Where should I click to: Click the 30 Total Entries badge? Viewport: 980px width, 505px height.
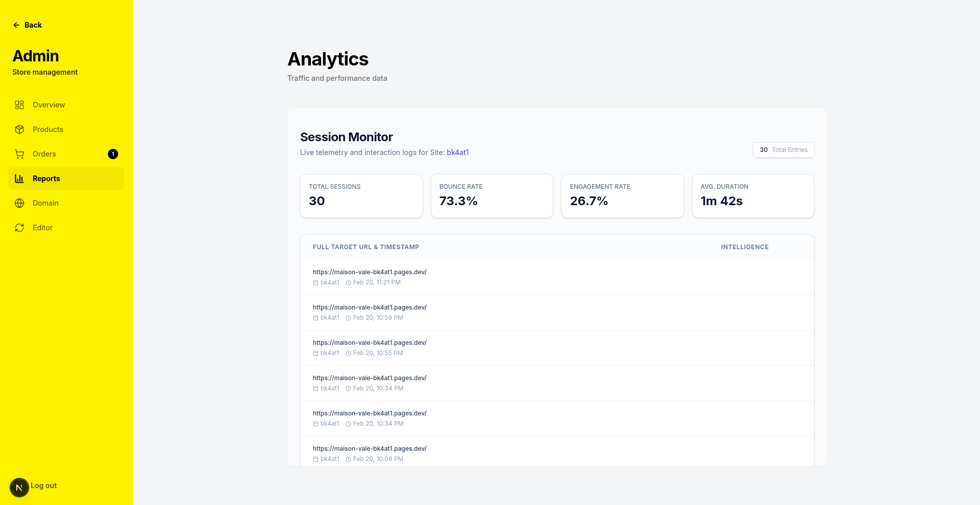[783, 150]
